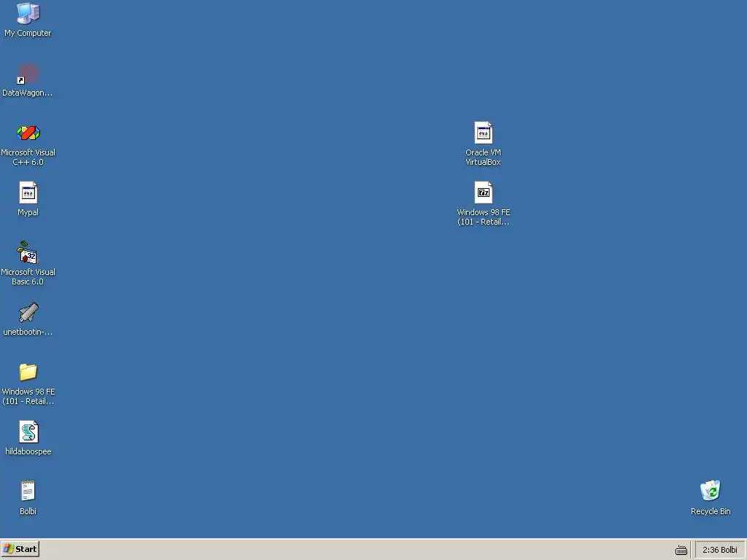
Task: Click the "Oracle VM VirtualBox" label text
Action: click(483, 157)
